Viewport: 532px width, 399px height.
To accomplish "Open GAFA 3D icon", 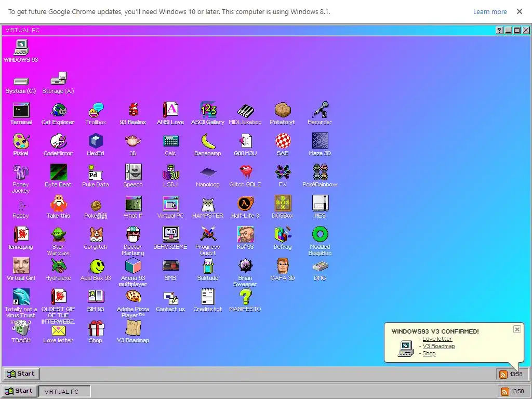I will [x=283, y=270].
